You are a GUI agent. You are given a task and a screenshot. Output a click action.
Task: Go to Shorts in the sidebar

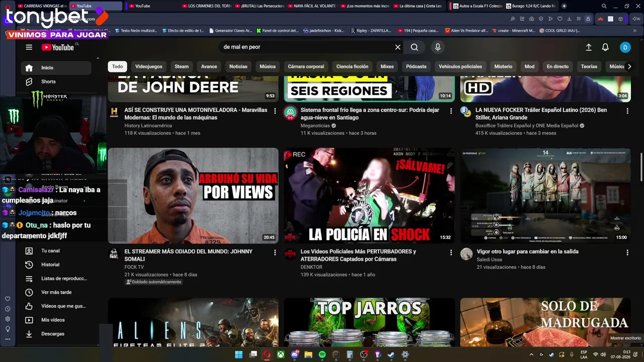(x=56, y=81)
